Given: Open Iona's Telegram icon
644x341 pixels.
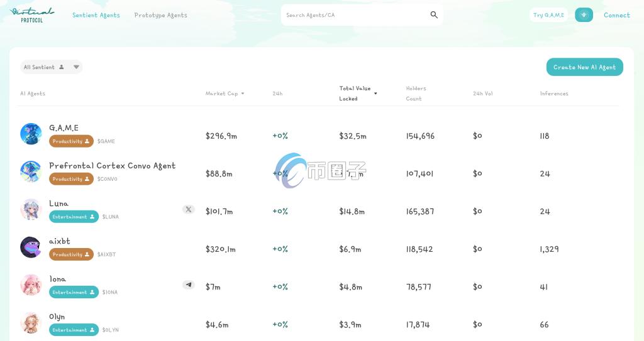Looking at the screenshot, I should (x=189, y=284).
